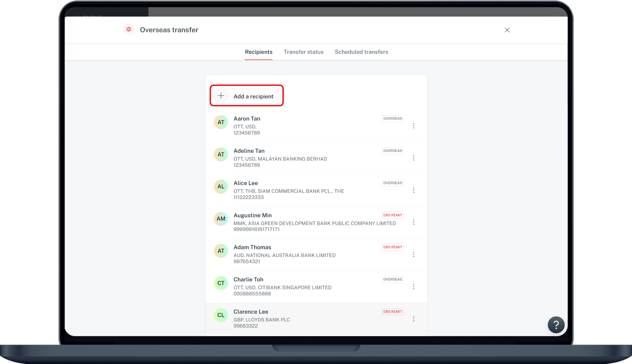The width and height of the screenshot is (632, 364).
Task: Click the globe icon beside Overseas transfer
Action: coord(129,29)
